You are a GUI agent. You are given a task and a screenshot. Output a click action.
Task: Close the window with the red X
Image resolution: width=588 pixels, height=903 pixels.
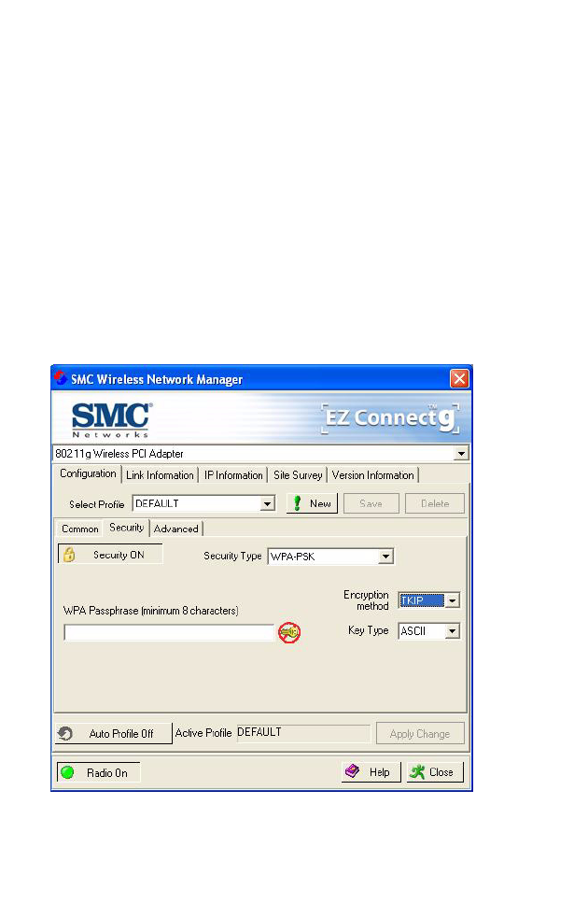click(x=459, y=379)
